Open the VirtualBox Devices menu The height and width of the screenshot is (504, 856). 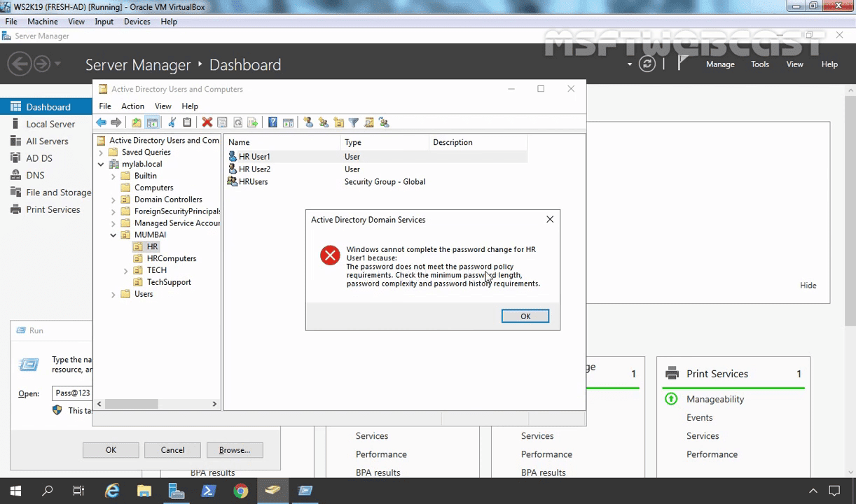137,22
